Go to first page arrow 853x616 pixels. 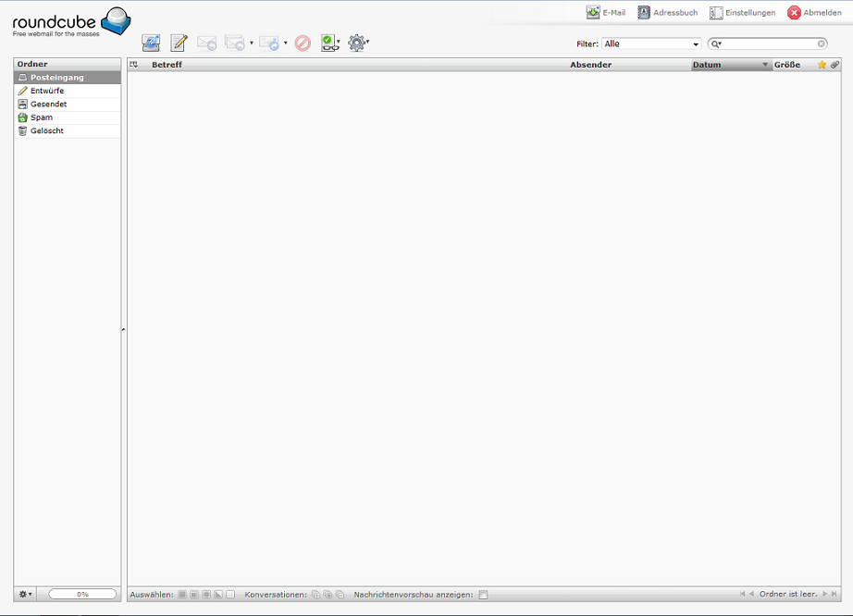(x=742, y=594)
